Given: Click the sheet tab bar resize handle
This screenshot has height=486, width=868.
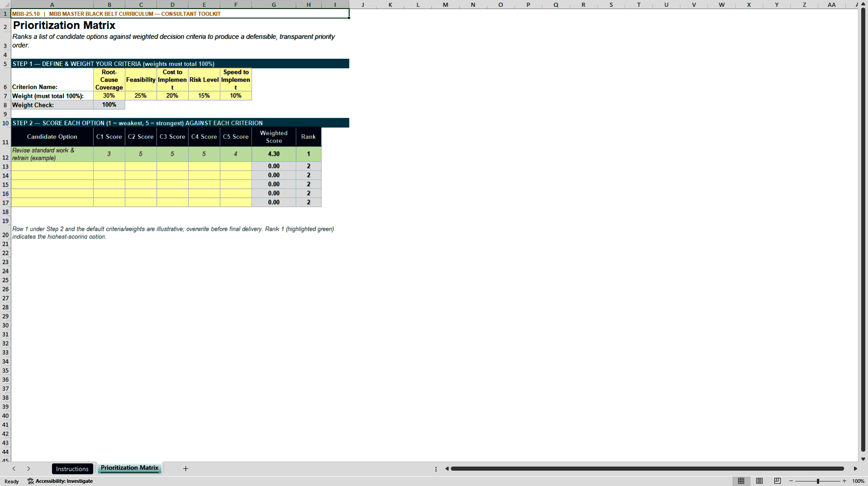Looking at the screenshot, I should (436, 469).
